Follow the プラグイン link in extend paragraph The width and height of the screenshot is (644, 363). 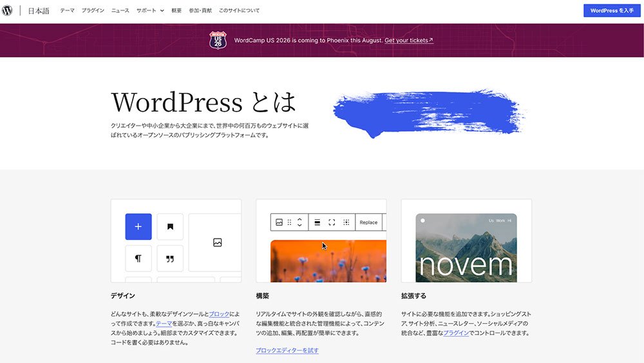point(456,333)
